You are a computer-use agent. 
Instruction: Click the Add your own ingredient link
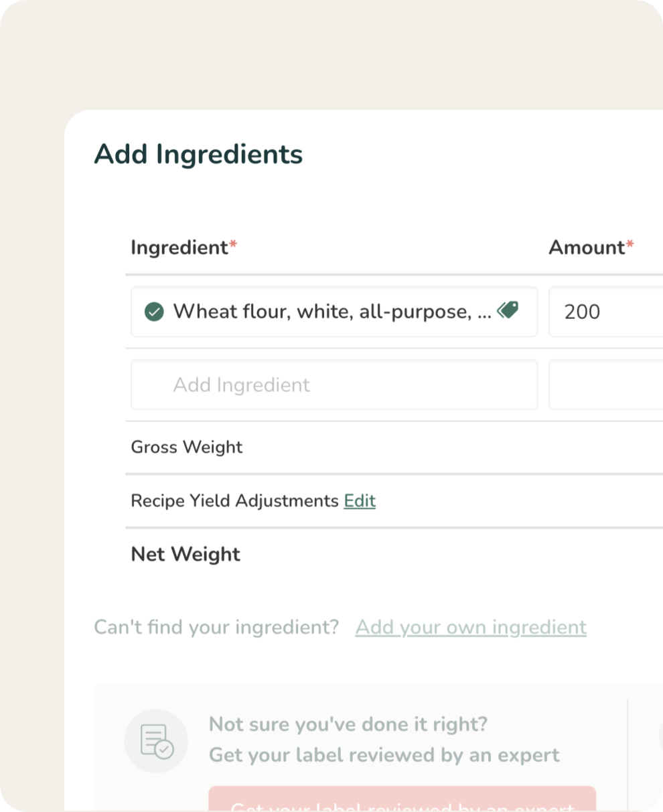click(x=471, y=627)
